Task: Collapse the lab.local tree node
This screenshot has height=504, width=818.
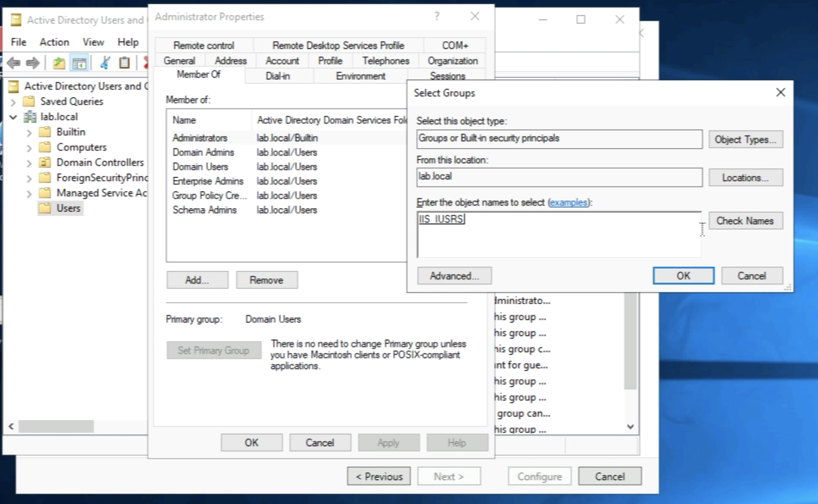Action: 13,117
